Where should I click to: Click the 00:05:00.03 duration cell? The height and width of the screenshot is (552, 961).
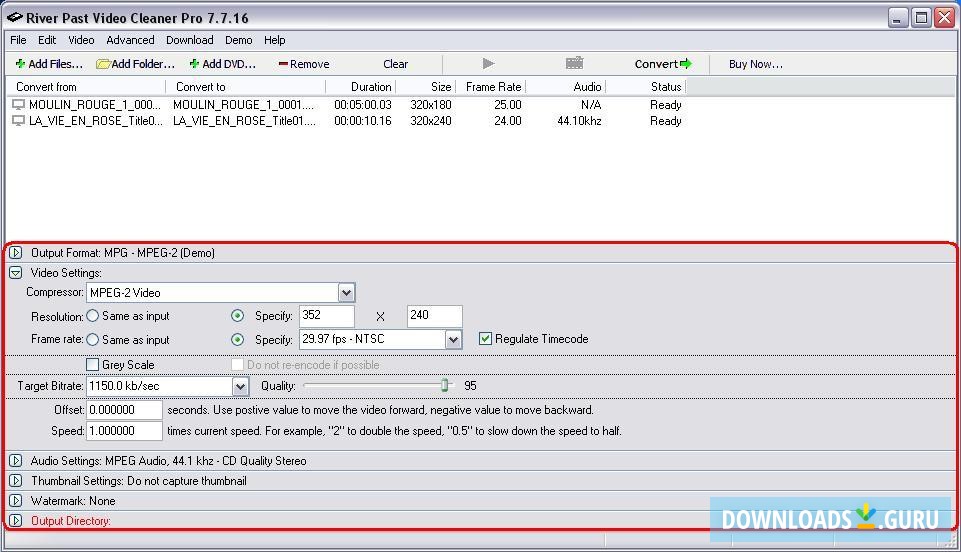point(363,105)
